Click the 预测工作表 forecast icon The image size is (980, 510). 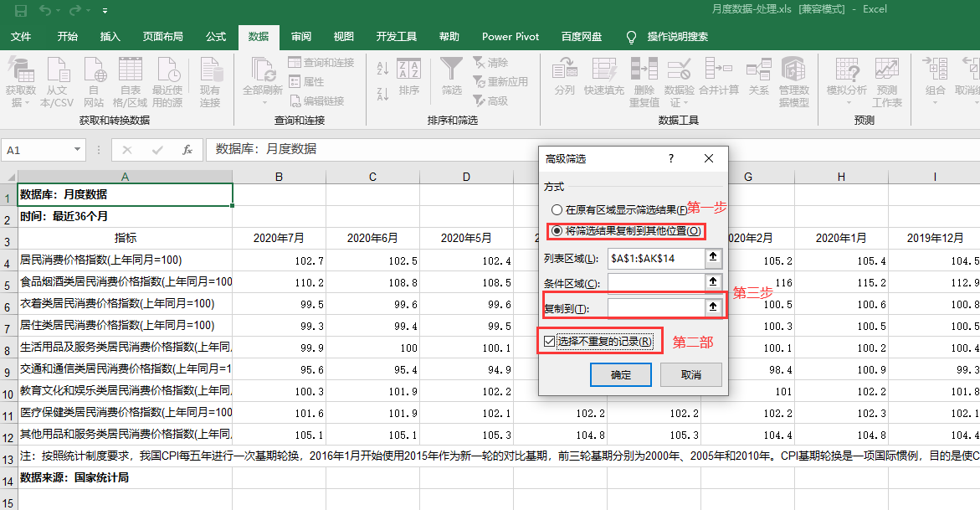887,81
